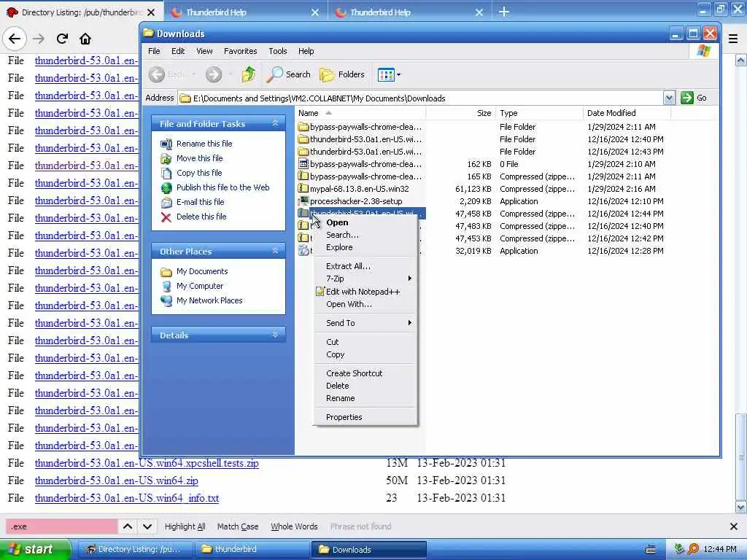Close the Directory Listing tab

click(151, 12)
